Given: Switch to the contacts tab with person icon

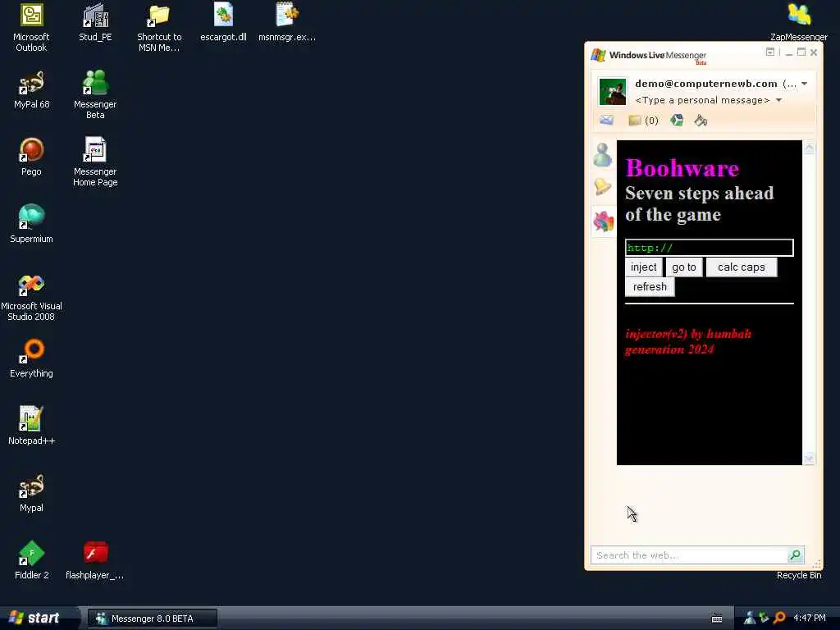Looking at the screenshot, I should 603,155.
